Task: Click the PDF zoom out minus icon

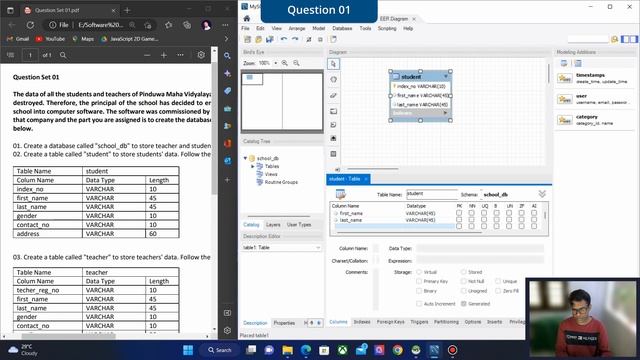Action: (x=147, y=55)
